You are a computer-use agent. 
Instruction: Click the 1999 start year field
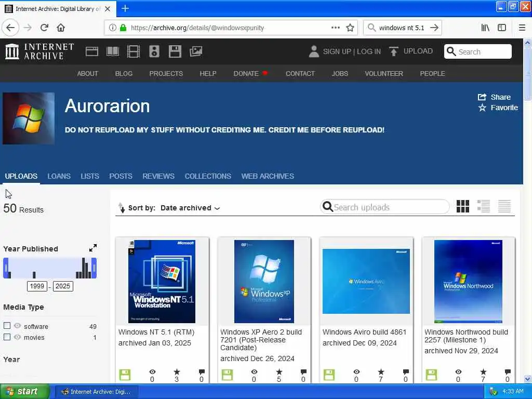pyautogui.click(x=37, y=286)
